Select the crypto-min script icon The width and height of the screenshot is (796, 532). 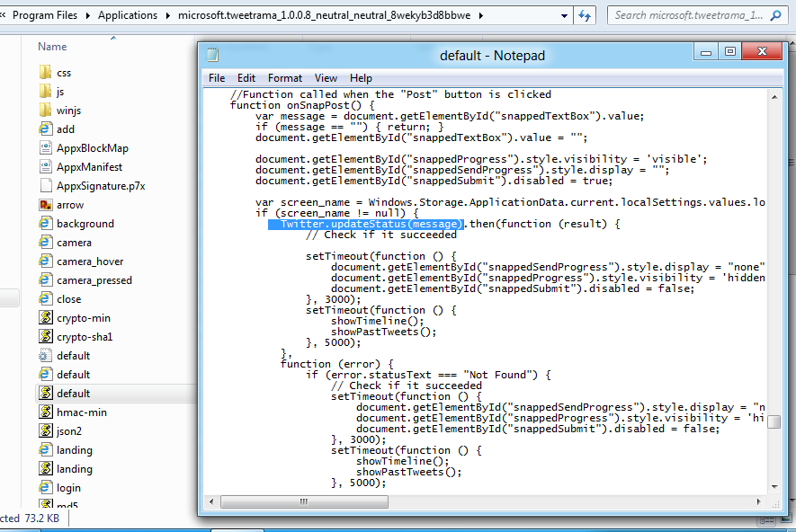45,317
